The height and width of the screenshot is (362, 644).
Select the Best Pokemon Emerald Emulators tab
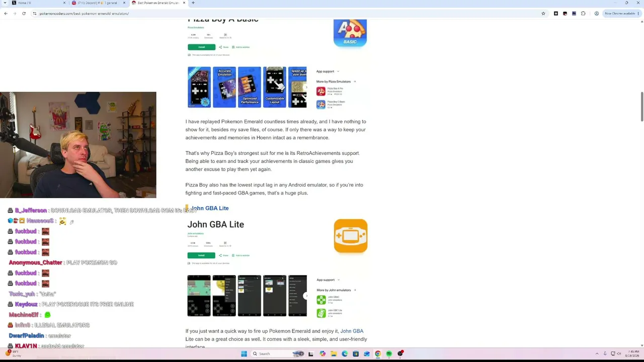157,3
